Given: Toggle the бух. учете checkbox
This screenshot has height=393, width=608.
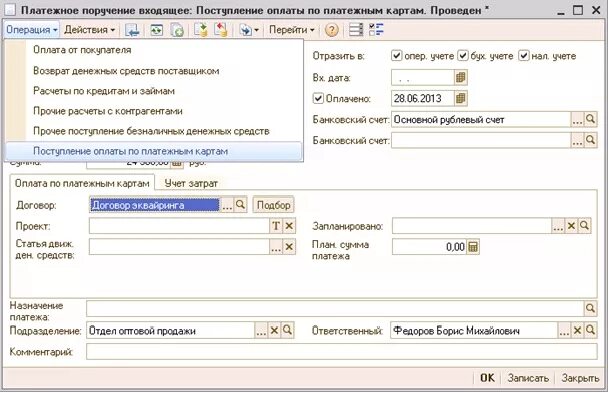Looking at the screenshot, I should (463, 55).
